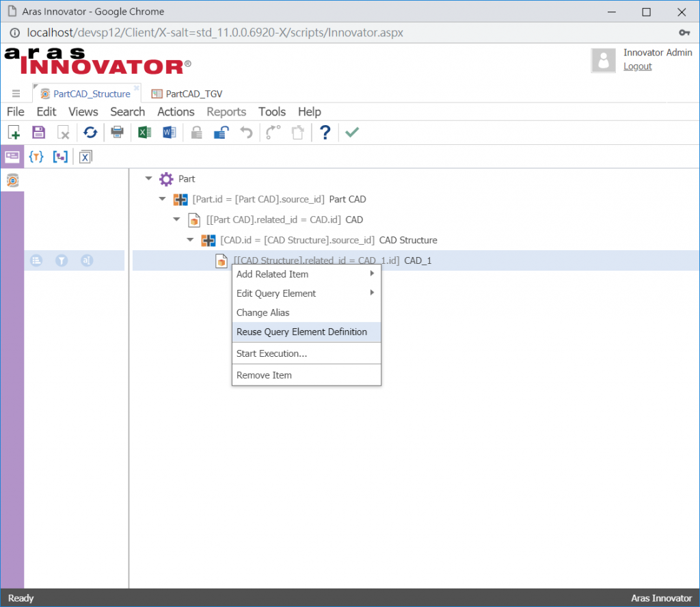Open the Actions menu
700x607 pixels.
(176, 111)
